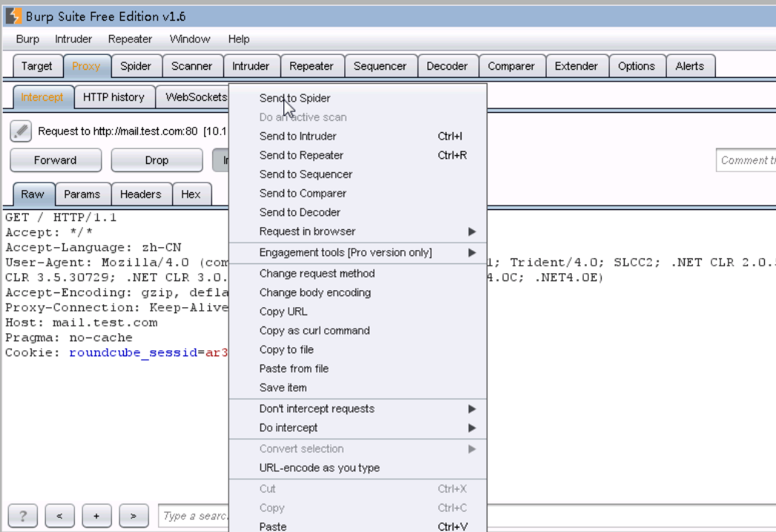Switch to the Spider tab
Image resolution: width=776 pixels, height=532 pixels.
[x=136, y=66]
